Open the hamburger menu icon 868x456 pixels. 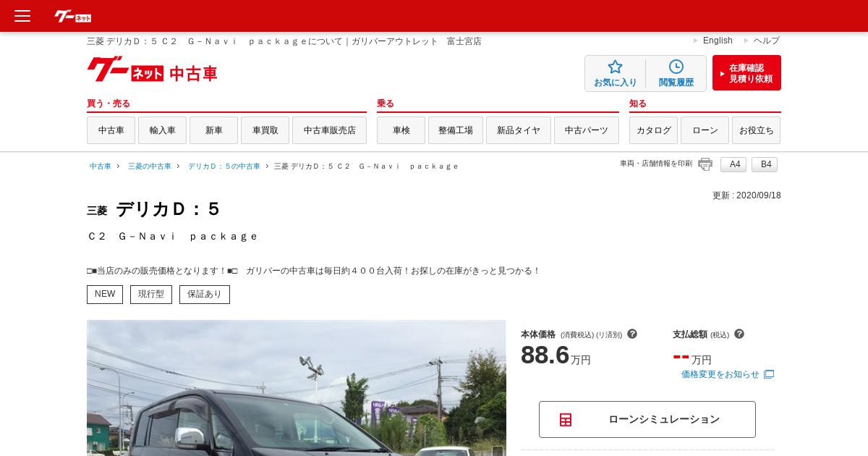coord(22,16)
